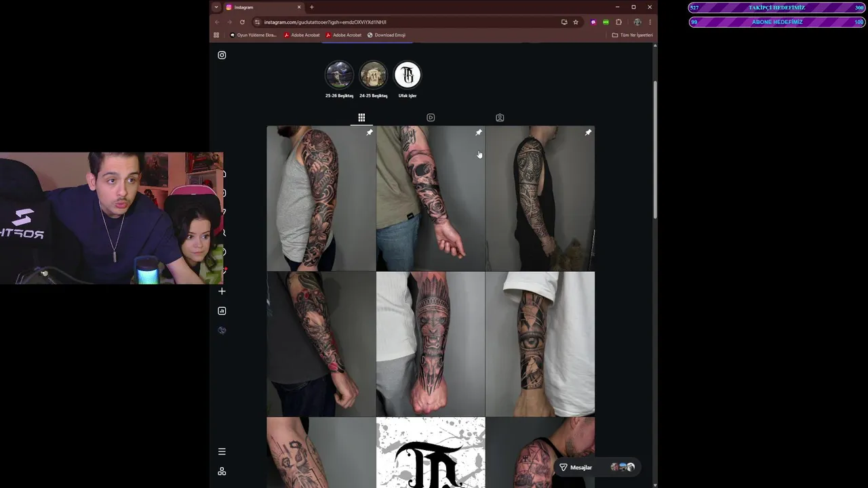
Task: Open the lion headdress forearm tattoo post
Action: pyautogui.click(x=431, y=344)
